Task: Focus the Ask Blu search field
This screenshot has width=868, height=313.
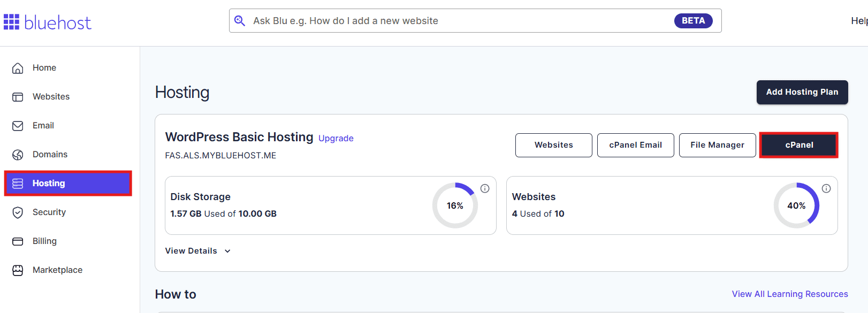Action: (475, 21)
